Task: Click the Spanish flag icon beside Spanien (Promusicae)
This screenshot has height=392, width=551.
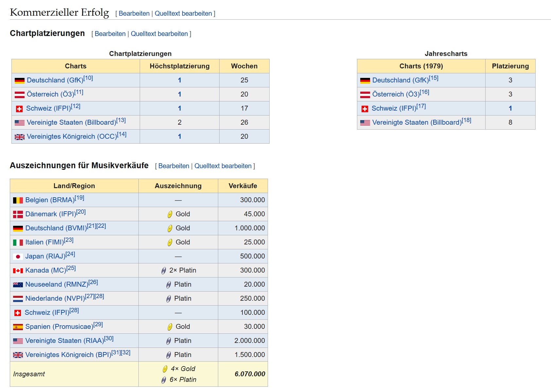Action: (18, 327)
